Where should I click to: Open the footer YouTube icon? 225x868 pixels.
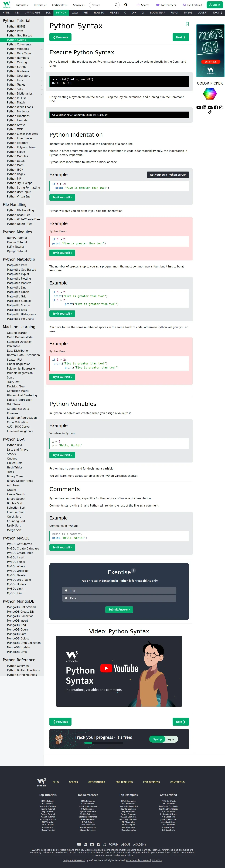79,844
